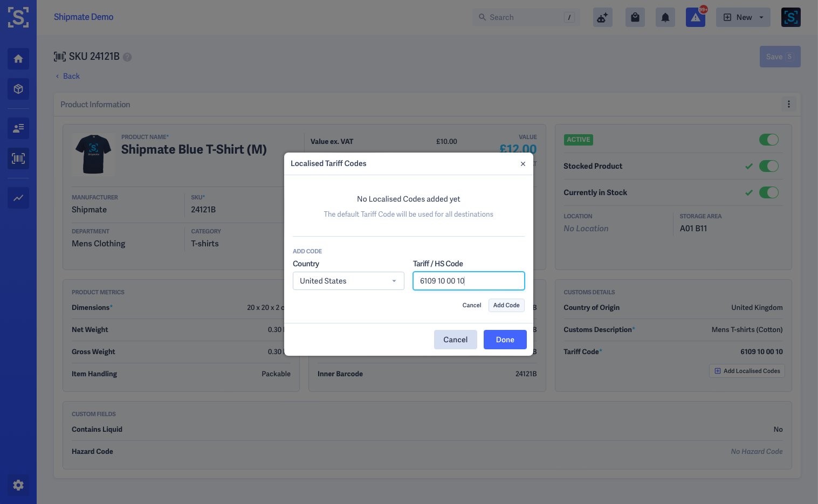Screen dimensions: 818x504
Task: Click the Country of Origin United Kingdom value
Action: pos(757,307)
